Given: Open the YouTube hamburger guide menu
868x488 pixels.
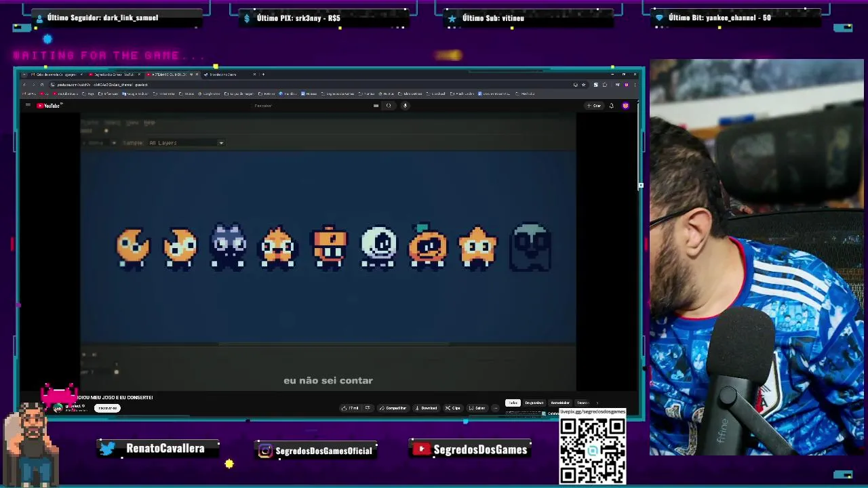Looking at the screenshot, I should click(x=28, y=106).
